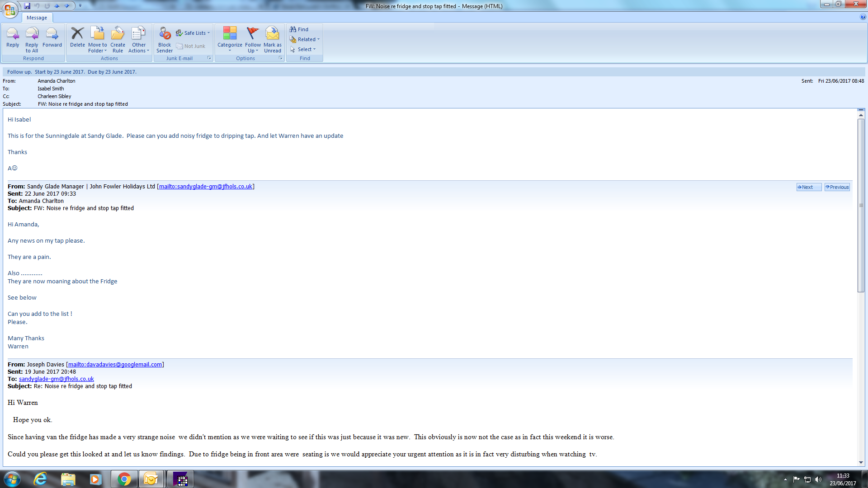868x488 pixels.
Task: Open the Move to Folder dropdown
Action: click(98, 47)
